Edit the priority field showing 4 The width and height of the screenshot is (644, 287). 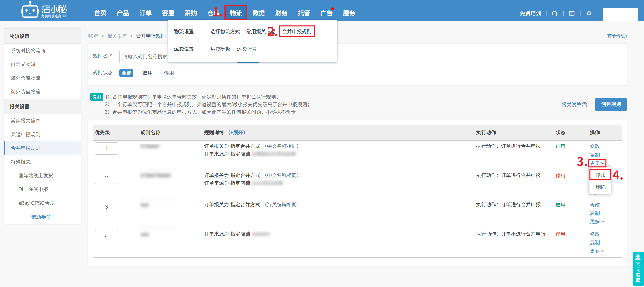107,236
